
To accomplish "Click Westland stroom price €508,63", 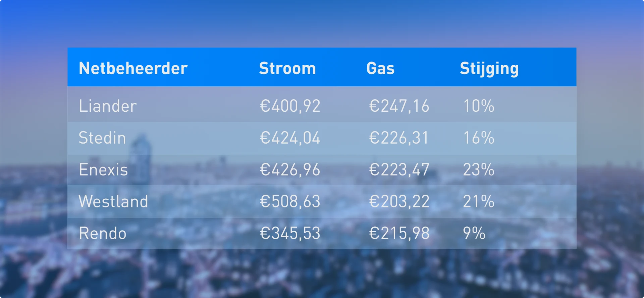I will point(290,201).
